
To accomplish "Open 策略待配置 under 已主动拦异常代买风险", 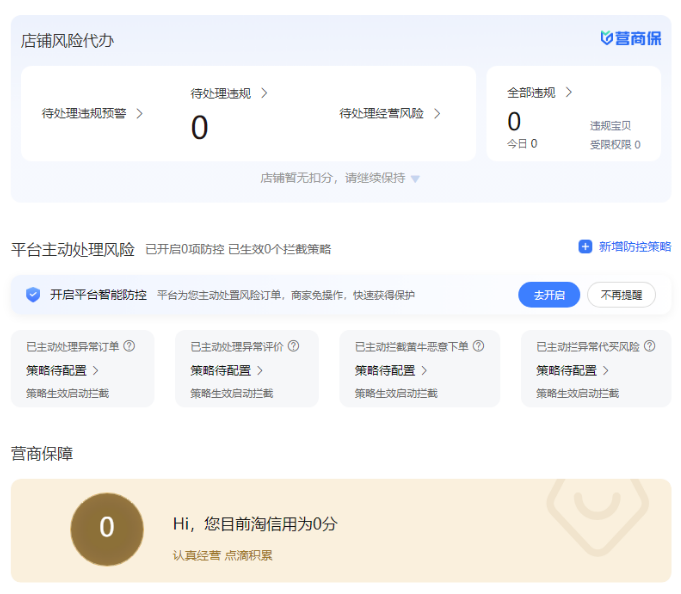I will click(572, 370).
